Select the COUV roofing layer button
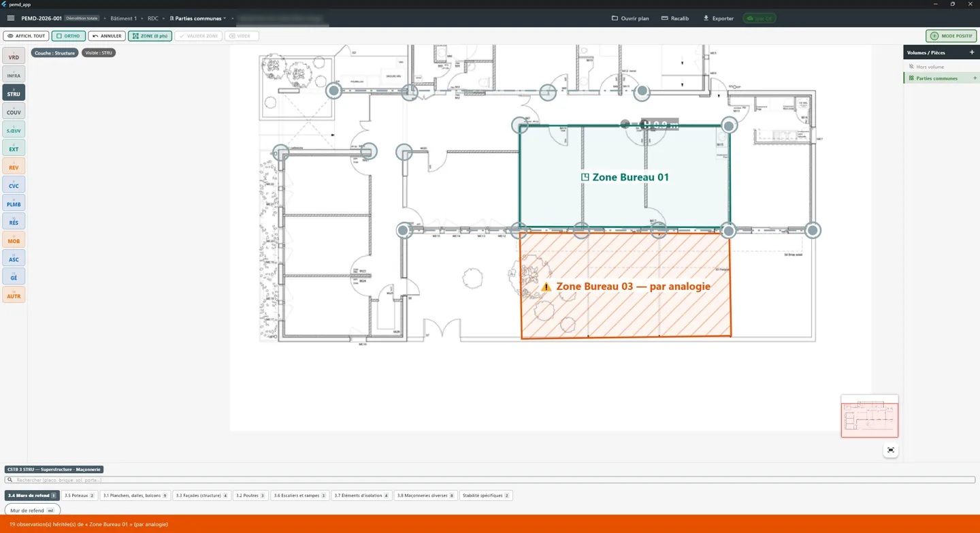This screenshot has width=980, height=533. coord(14,111)
